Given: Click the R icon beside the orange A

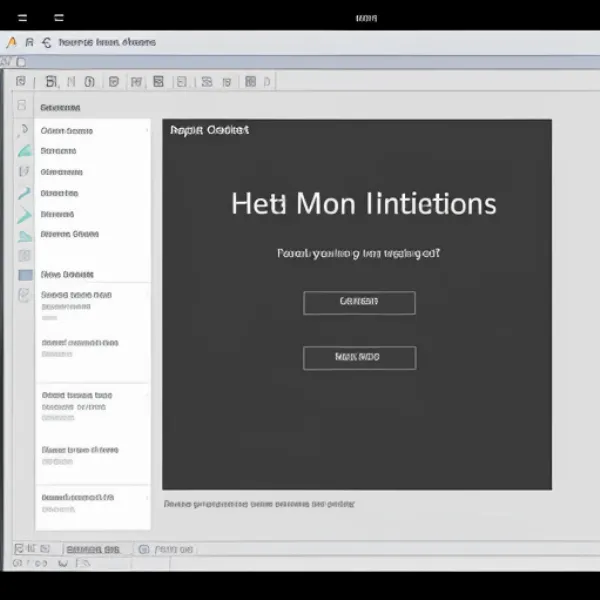Looking at the screenshot, I should click(29, 43).
